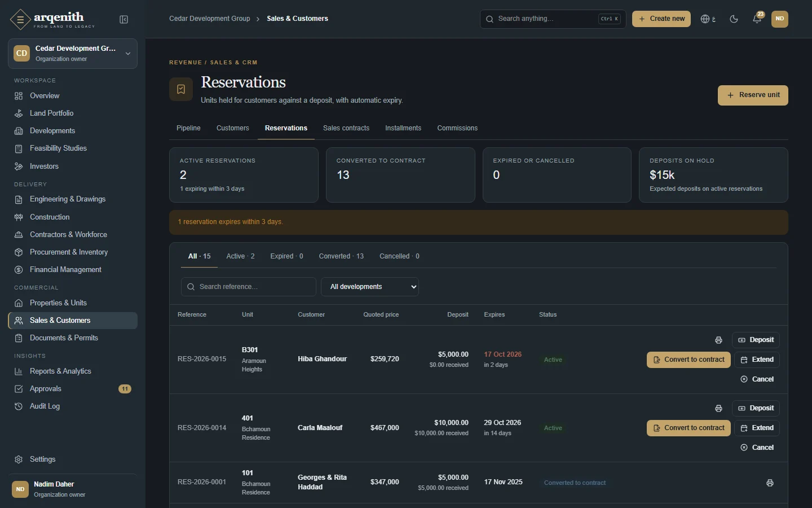Click the ND user avatar in top bar
Image resolution: width=812 pixels, height=508 pixels.
780,19
